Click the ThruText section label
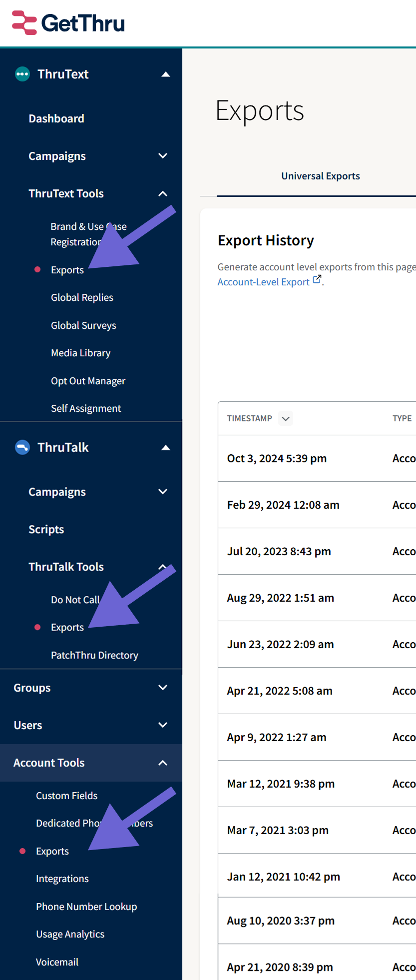This screenshot has height=980, width=416. point(63,74)
